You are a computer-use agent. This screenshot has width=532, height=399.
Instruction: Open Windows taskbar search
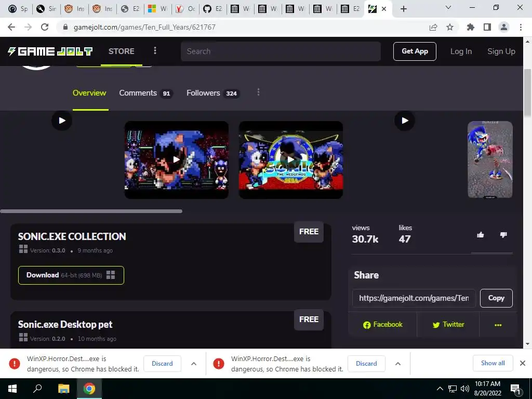[x=37, y=389]
